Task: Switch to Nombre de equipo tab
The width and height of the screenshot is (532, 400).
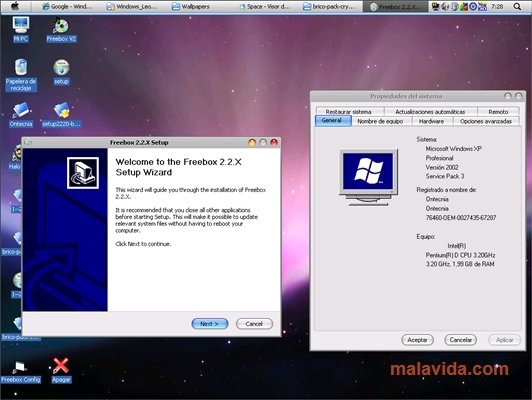Action: click(x=380, y=121)
